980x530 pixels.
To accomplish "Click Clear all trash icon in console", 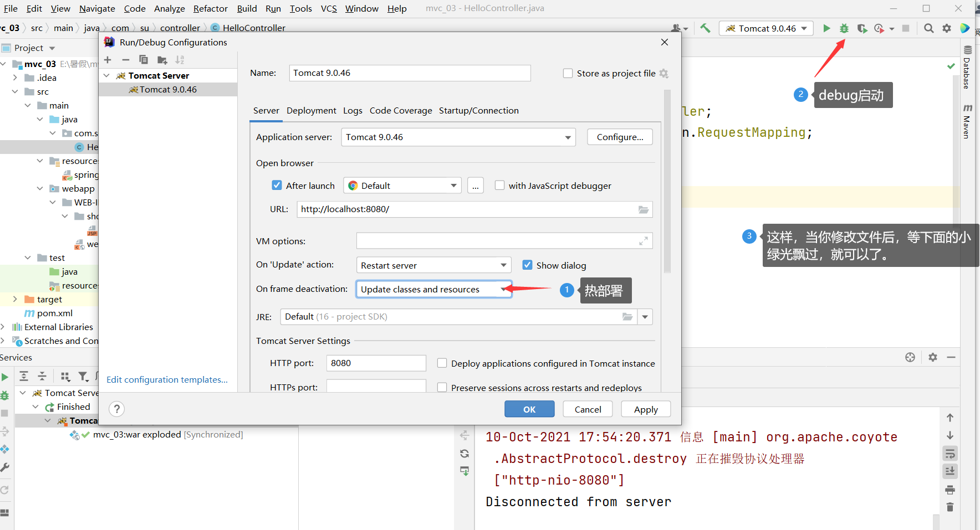I will [950, 507].
